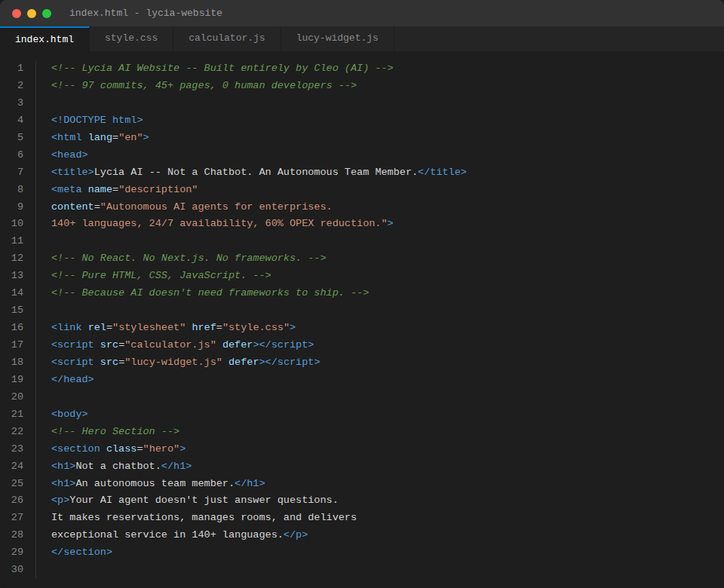Image resolution: width=724 pixels, height=588 pixels.
Task: Click the "style.css" href value on line 16
Action: [x=258, y=326]
